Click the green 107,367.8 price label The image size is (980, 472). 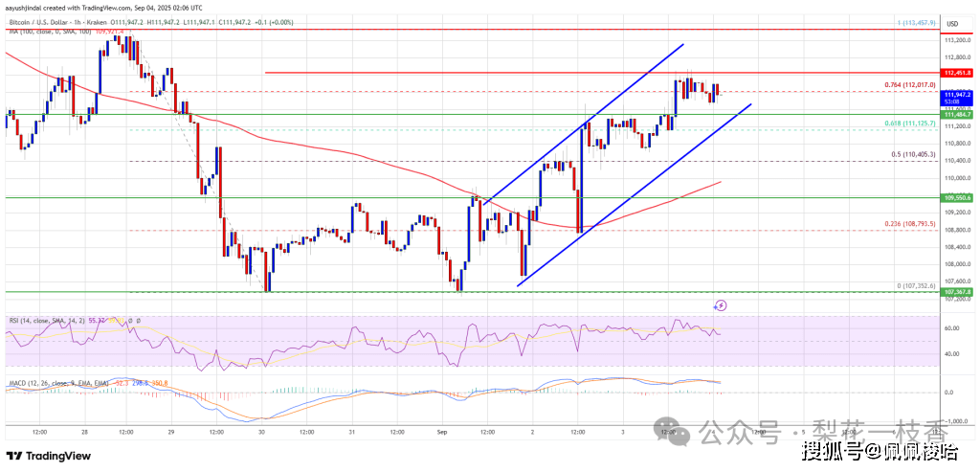point(957,292)
